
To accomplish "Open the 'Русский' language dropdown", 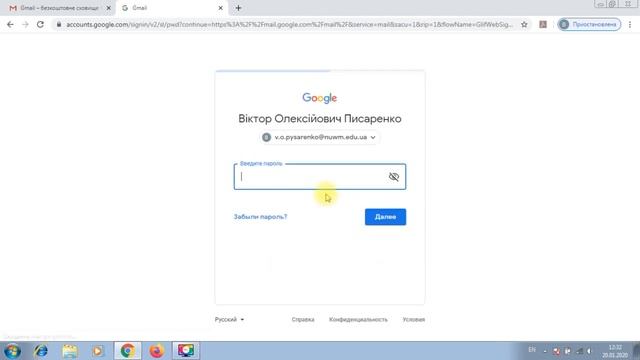I will pyautogui.click(x=229, y=319).
